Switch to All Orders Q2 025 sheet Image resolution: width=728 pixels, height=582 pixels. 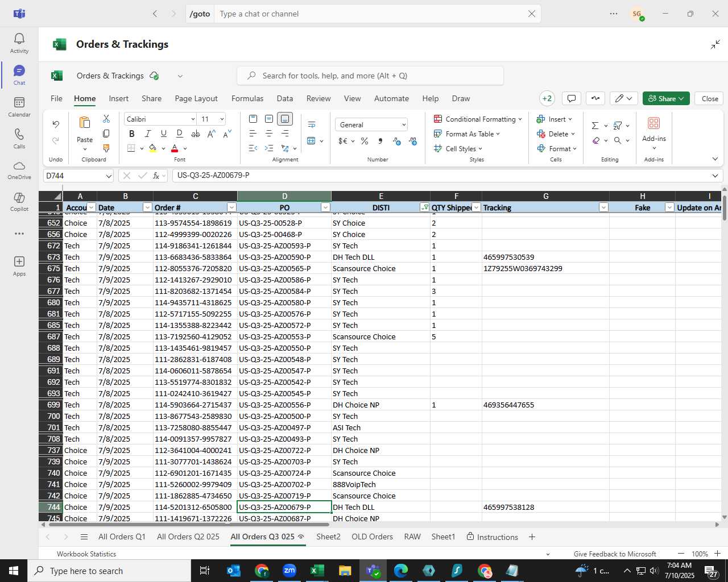pyautogui.click(x=188, y=537)
